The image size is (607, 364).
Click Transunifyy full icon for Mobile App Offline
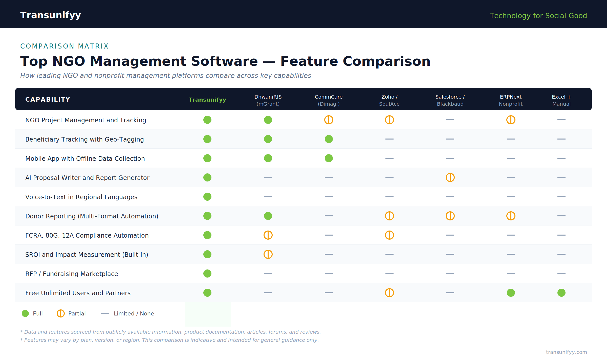point(207,158)
